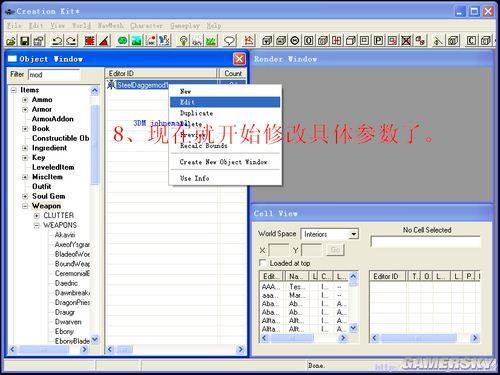Open the World Space Interiors dropdown
Screen dimensions: 500x375
pyautogui.click(x=354, y=234)
